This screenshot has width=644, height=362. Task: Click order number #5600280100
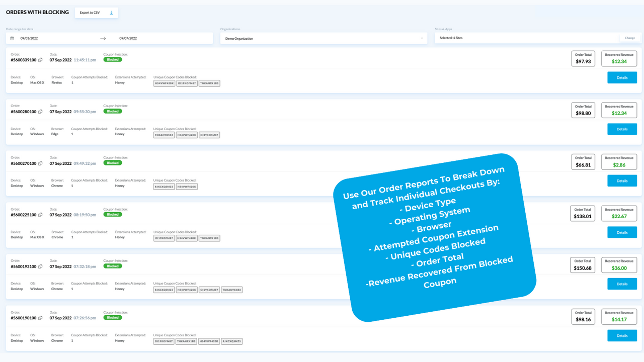pyautogui.click(x=24, y=112)
